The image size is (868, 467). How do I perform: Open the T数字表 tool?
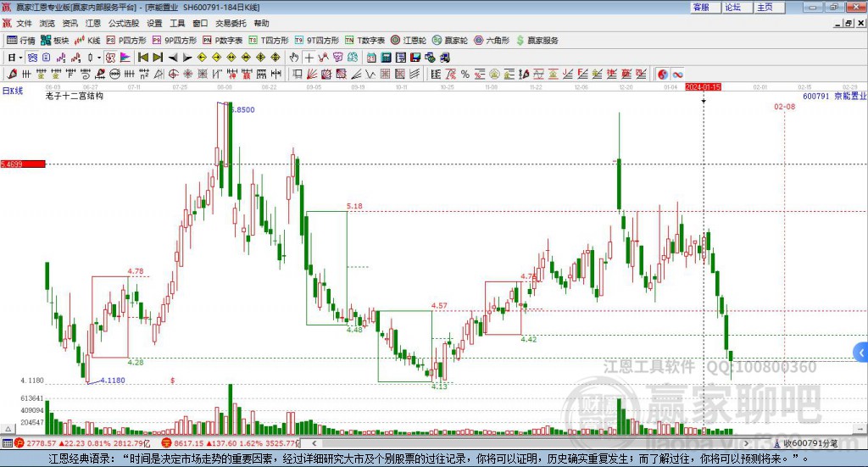(364, 41)
